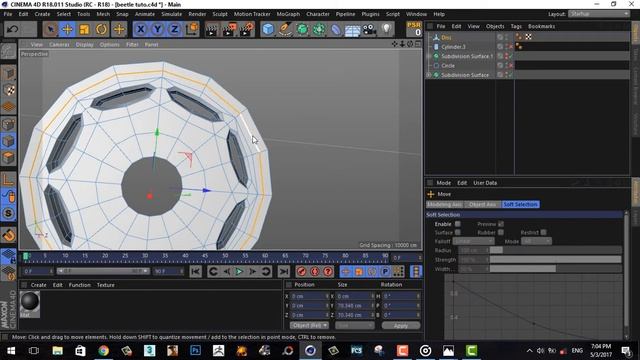
Task: Select Cylinder.3 in Object Manager
Action: 453,47
